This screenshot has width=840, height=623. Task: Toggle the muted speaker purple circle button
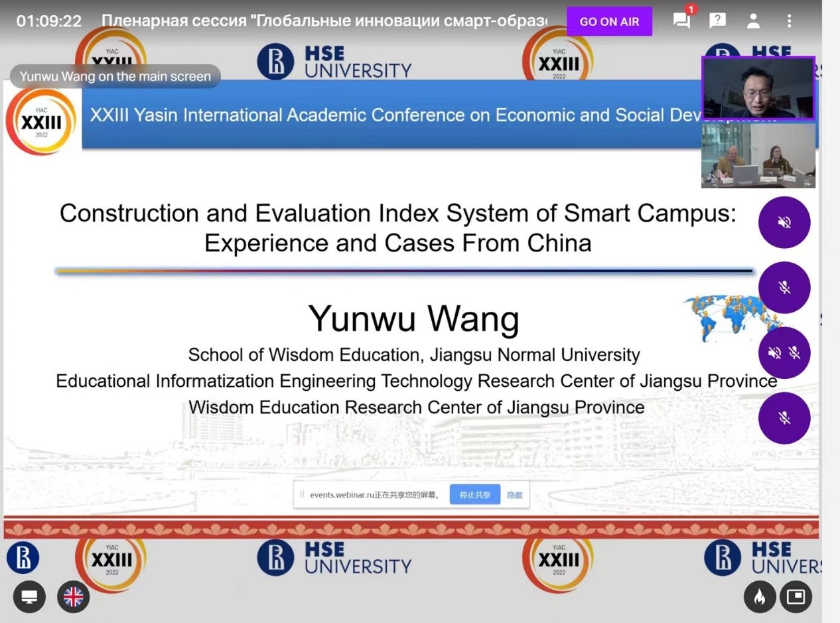[784, 222]
